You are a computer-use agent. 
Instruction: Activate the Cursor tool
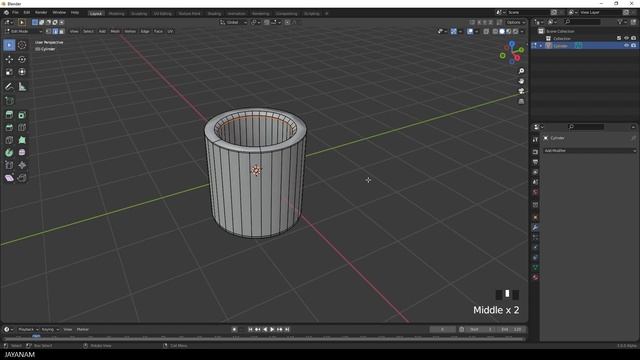(22, 45)
